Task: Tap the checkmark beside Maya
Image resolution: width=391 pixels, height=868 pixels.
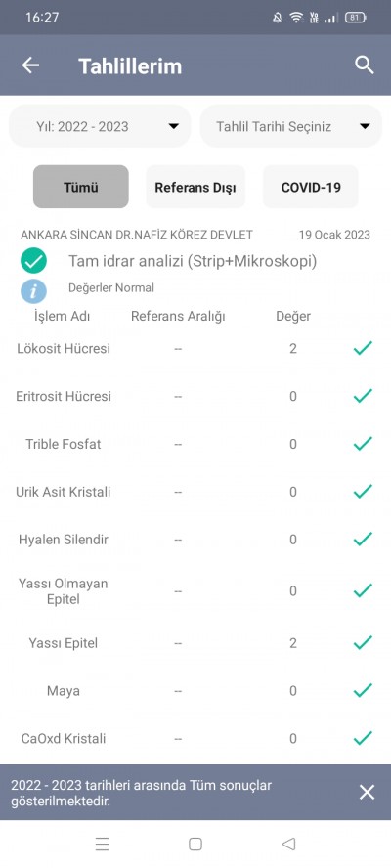Action: pyautogui.click(x=363, y=690)
